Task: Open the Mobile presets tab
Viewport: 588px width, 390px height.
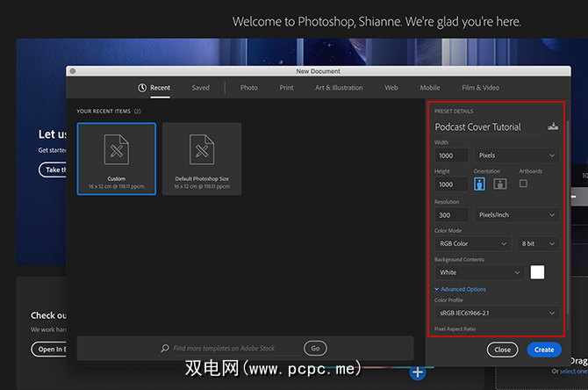Action: (x=430, y=88)
